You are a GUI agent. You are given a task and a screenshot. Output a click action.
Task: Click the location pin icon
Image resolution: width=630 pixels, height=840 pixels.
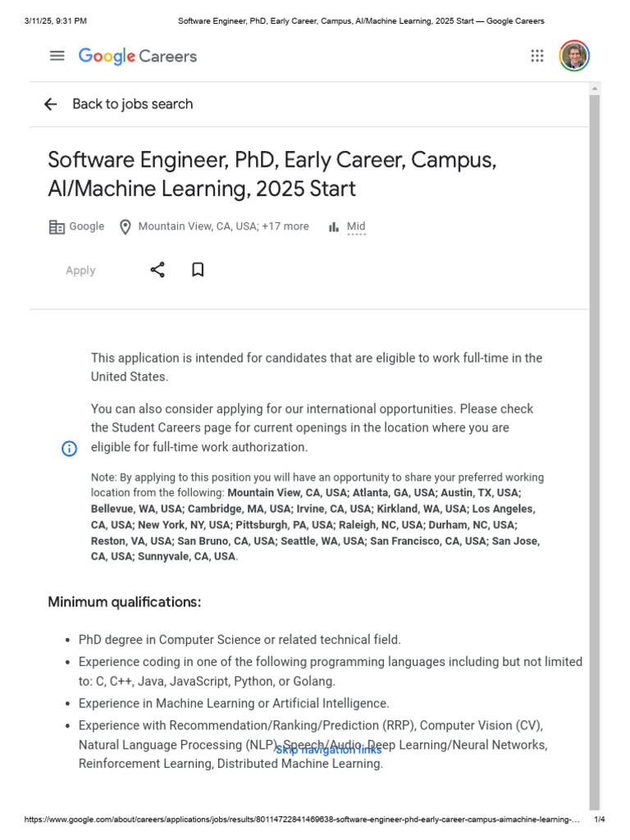[x=126, y=227]
